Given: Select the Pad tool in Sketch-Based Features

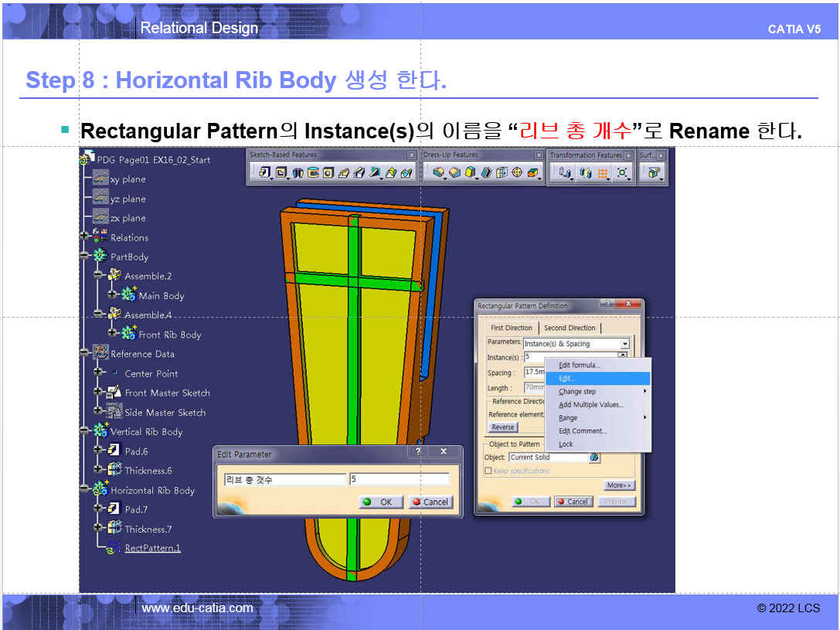Looking at the screenshot, I should (265, 172).
